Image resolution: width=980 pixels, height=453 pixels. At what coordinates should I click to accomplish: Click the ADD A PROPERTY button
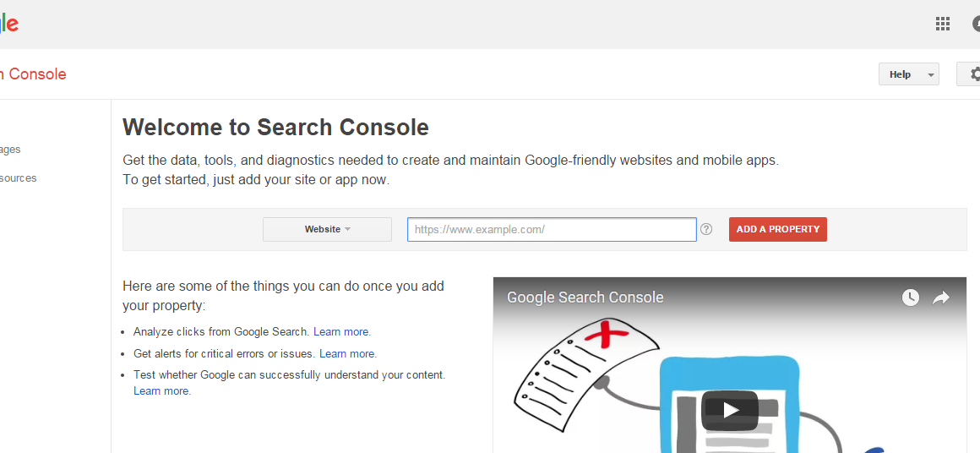click(x=777, y=229)
